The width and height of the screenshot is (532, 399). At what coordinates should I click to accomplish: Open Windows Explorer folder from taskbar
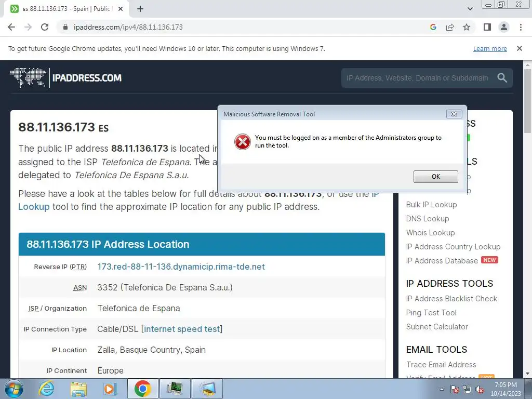(x=78, y=389)
